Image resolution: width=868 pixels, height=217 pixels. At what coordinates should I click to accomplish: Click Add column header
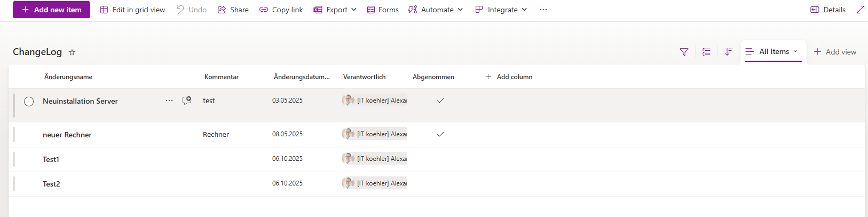[509, 77]
